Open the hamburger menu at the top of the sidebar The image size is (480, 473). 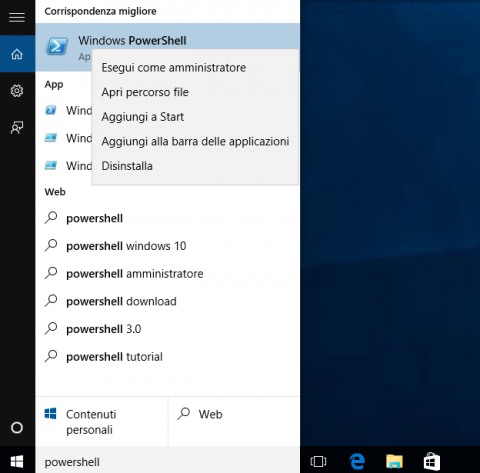(17, 17)
